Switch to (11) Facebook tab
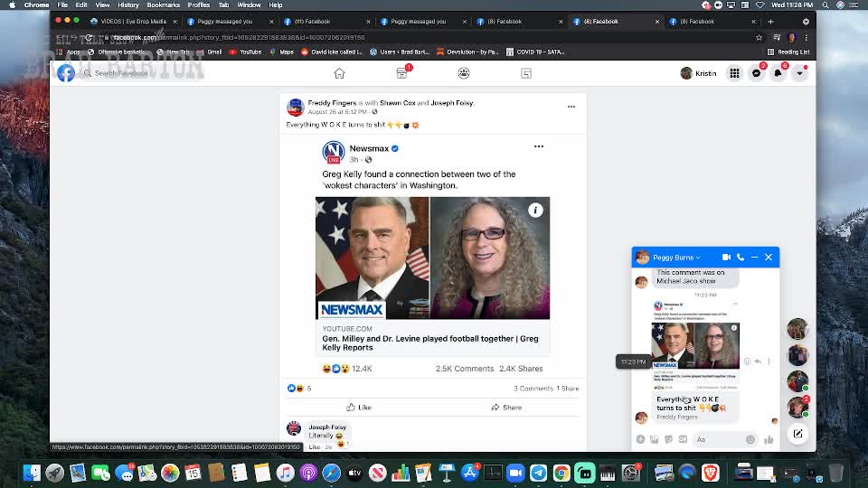The image size is (868, 488). (x=325, y=22)
